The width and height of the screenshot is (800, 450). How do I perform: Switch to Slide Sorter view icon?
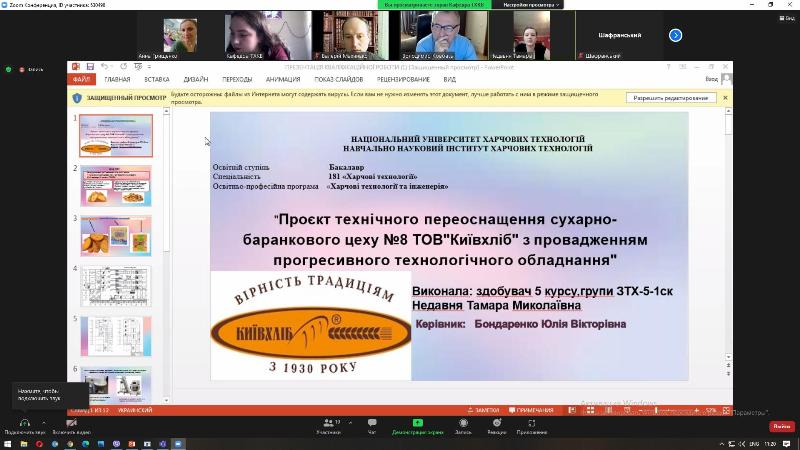590,410
